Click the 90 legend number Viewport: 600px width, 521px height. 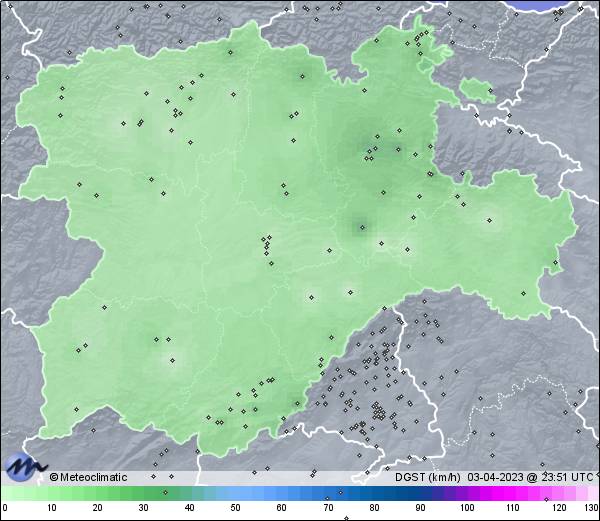point(420,508)
